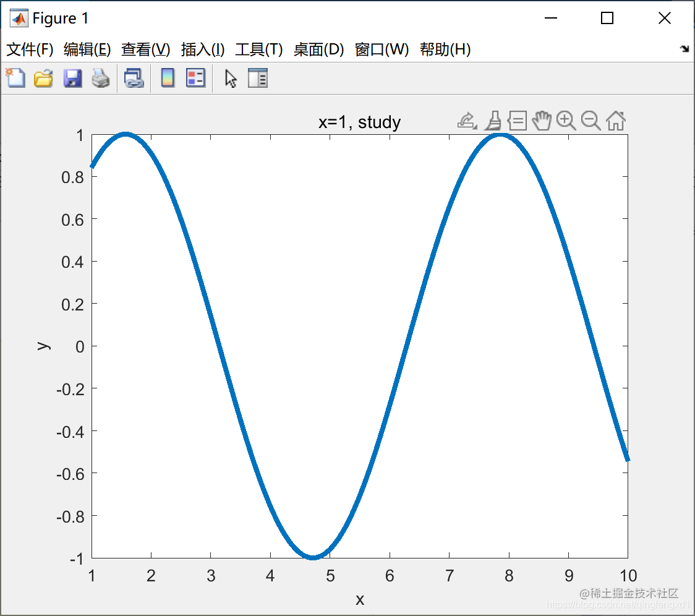Insert legend from the toolbar
This screenshot has width=695, height=616.
195,79
